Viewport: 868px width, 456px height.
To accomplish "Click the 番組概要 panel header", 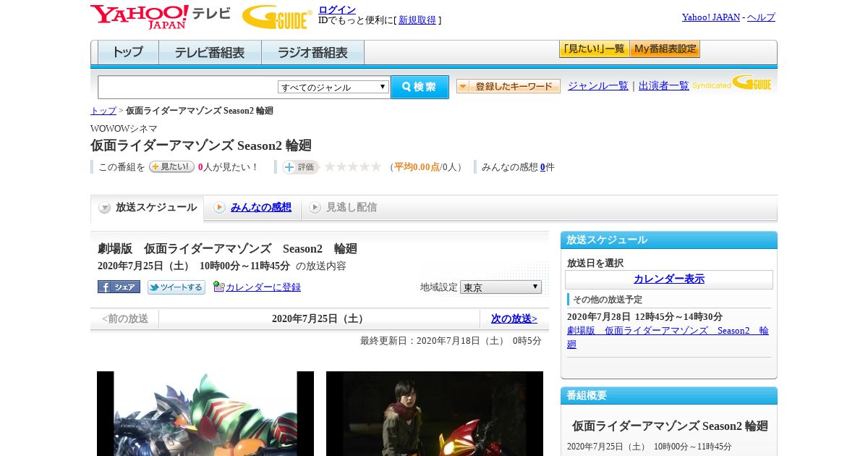I will 669,396.
